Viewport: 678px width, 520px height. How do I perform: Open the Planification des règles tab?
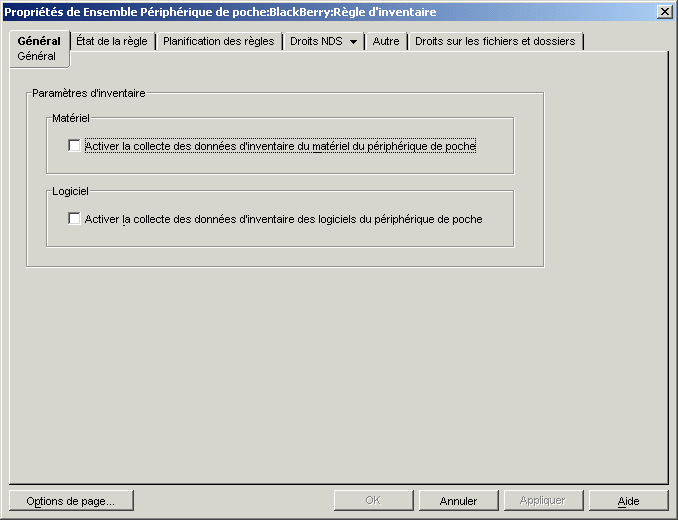(219, 41)
